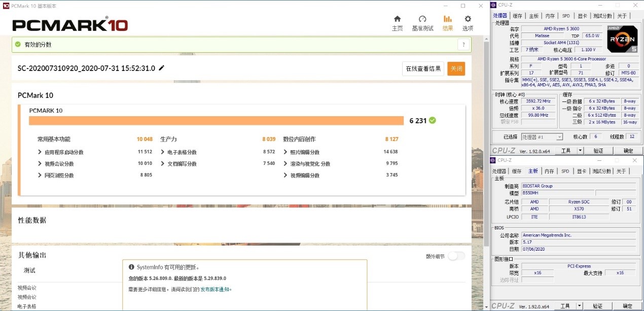Click the info icon beside SystemInfo 有可用的更新
This screenshot has height=311, width=644.
131,267
